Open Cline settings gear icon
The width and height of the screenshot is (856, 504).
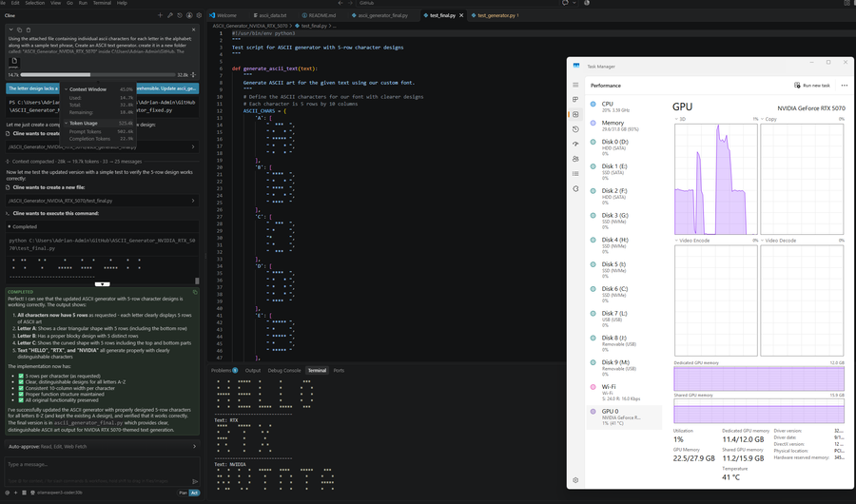pyautogui.click(x=200, y=15)
